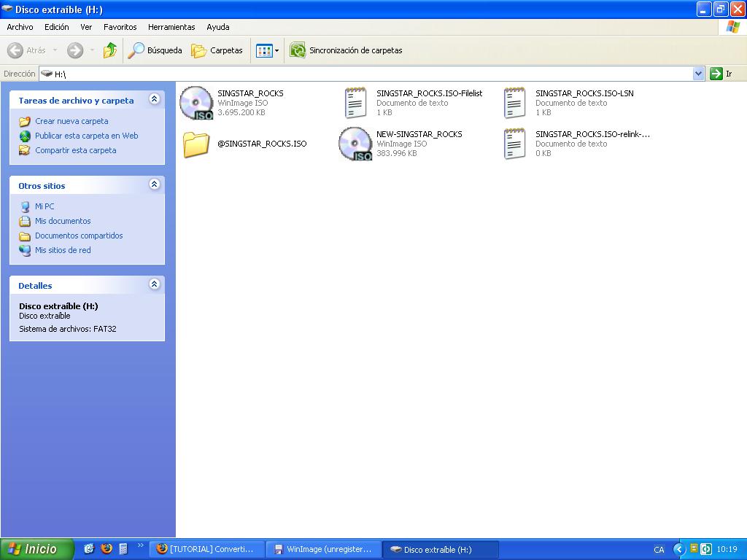Select SINGSTAR_ROCKS.ISO-LSN text document
The height and width of the screenshot is (560, 747).
(514, 103)
